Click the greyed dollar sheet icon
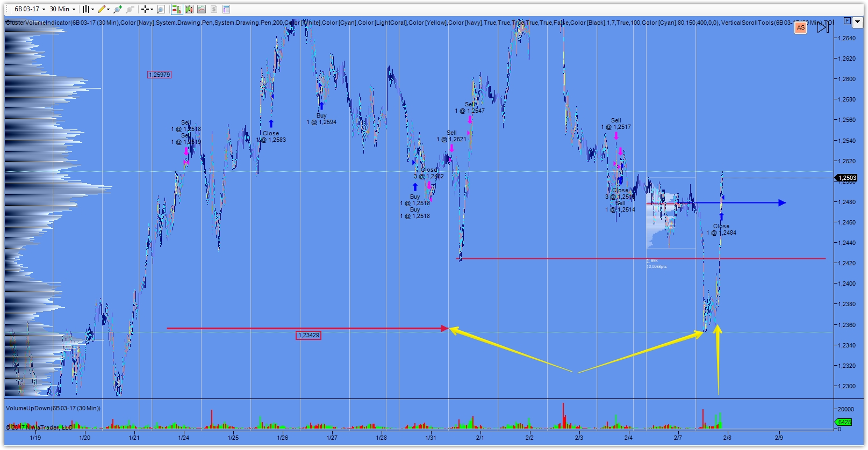Image resolution: width=868 pixels, height=450 pixels. point(214,9)
